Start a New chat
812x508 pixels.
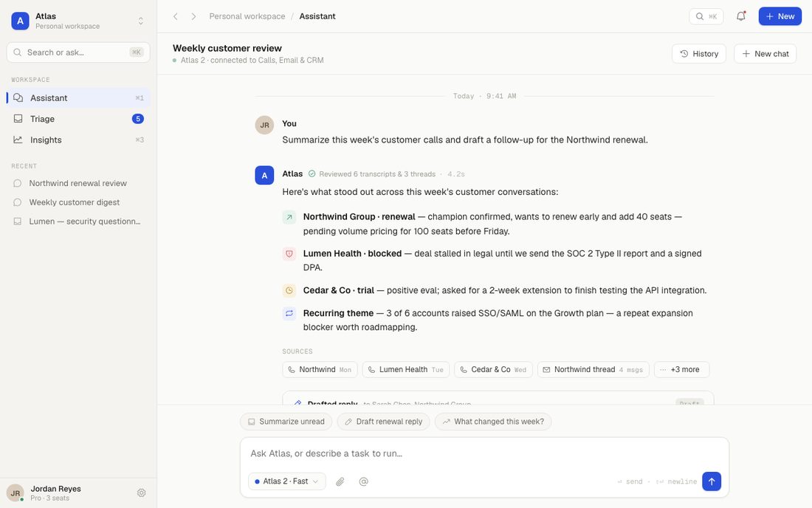pyautogui.click(x=765, y=54)
